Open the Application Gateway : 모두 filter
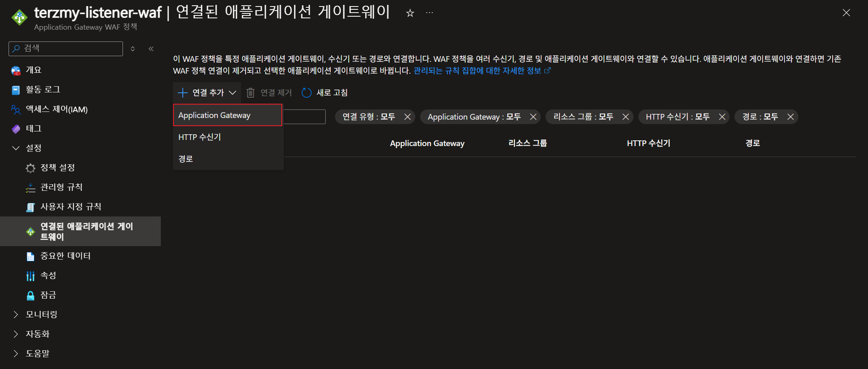The height and width of the screenshot is (369, 868). click(x=474, y=117)
